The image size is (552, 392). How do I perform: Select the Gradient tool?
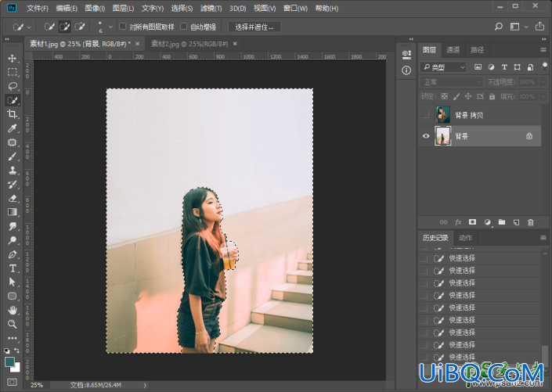[13, 212]
